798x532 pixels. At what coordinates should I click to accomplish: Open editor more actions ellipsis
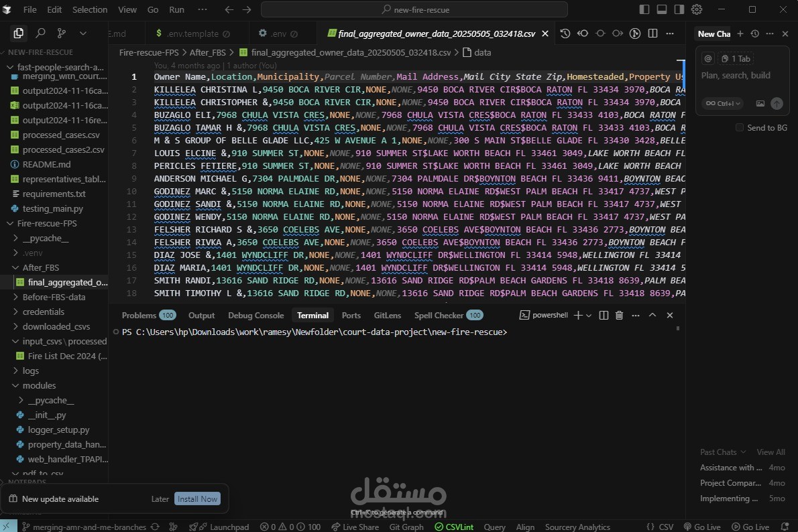(x=670, y=33)
